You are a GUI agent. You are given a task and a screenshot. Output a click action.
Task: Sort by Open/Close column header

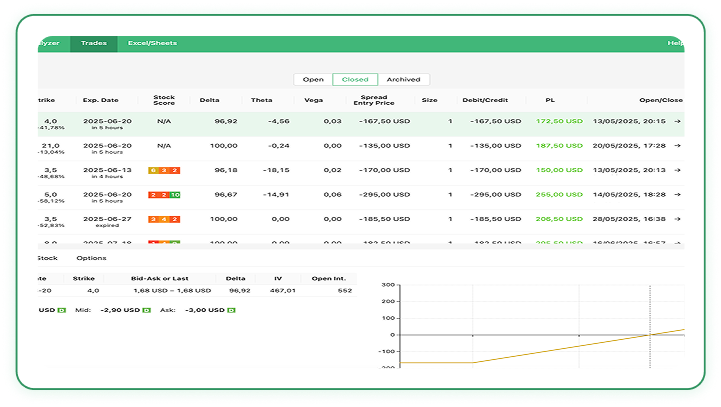click(x=661, y=100)
